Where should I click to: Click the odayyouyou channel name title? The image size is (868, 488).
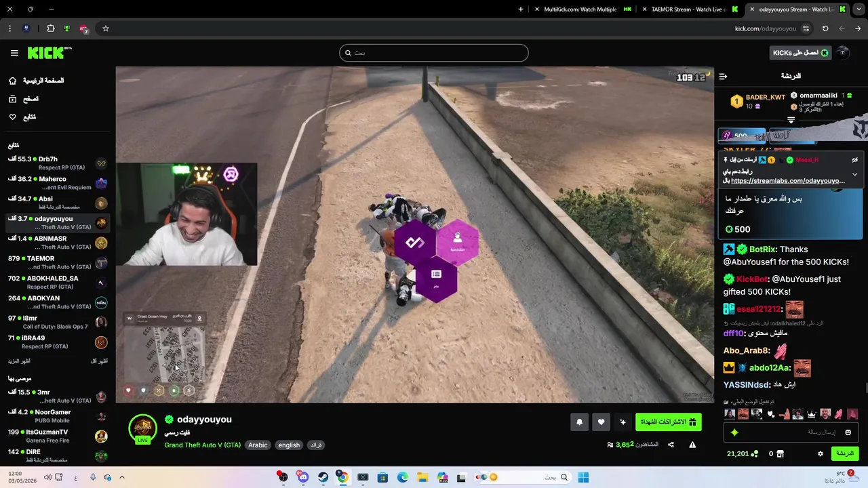click(204, 420)
